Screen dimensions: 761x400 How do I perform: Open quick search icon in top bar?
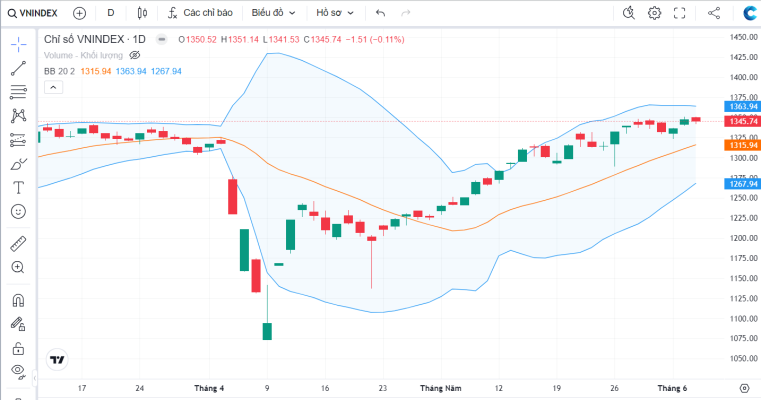[x=629, y=13]
